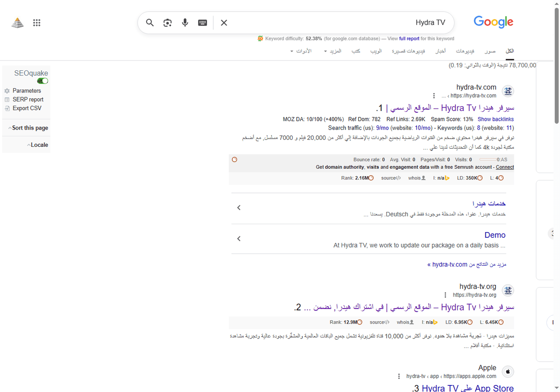Expand the Locale section in the sidebar
Image resolution: width=560 pixels, height=392 pixels.
[38, 144]
